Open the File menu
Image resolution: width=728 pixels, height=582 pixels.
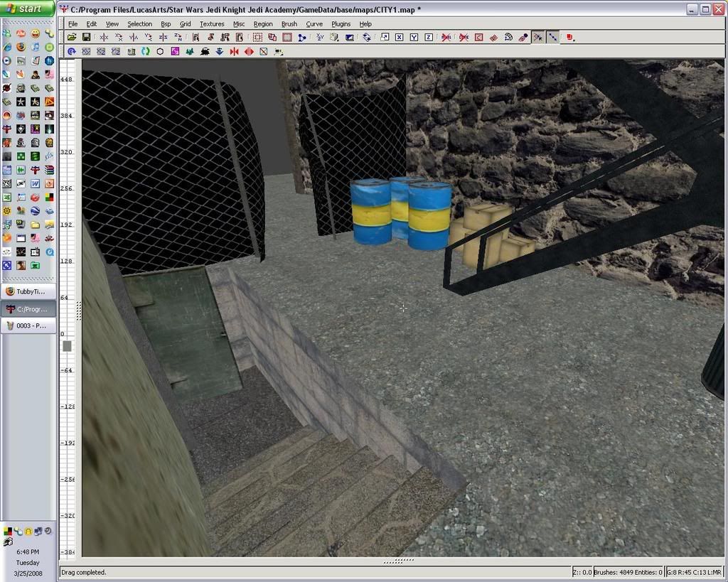(73, 23)
